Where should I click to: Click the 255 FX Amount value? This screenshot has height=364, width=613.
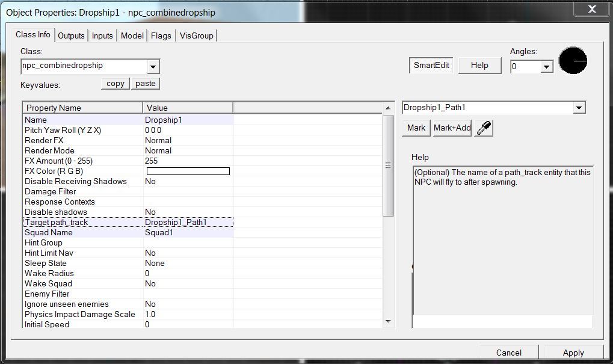(152, 161)
